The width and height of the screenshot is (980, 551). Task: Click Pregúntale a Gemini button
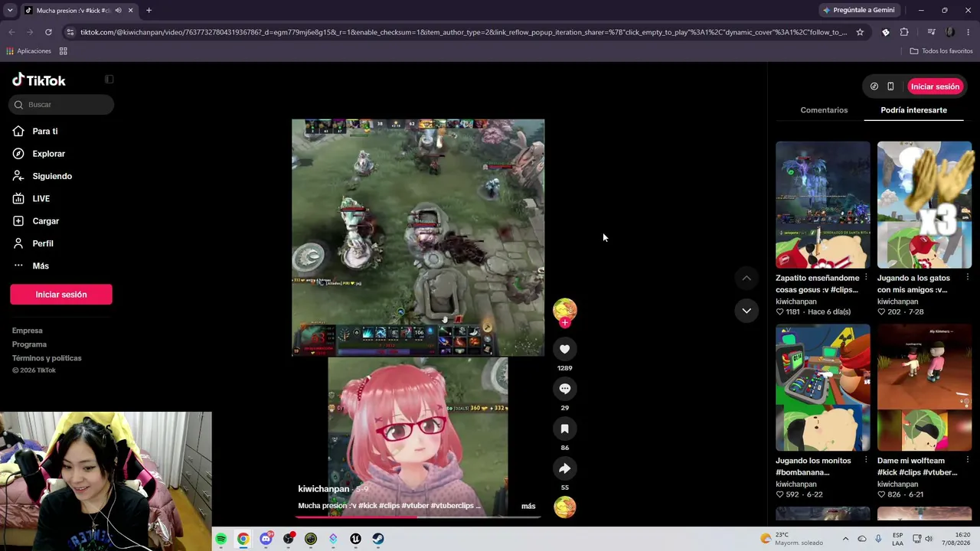pyautogui.click(x=859, y=11)
